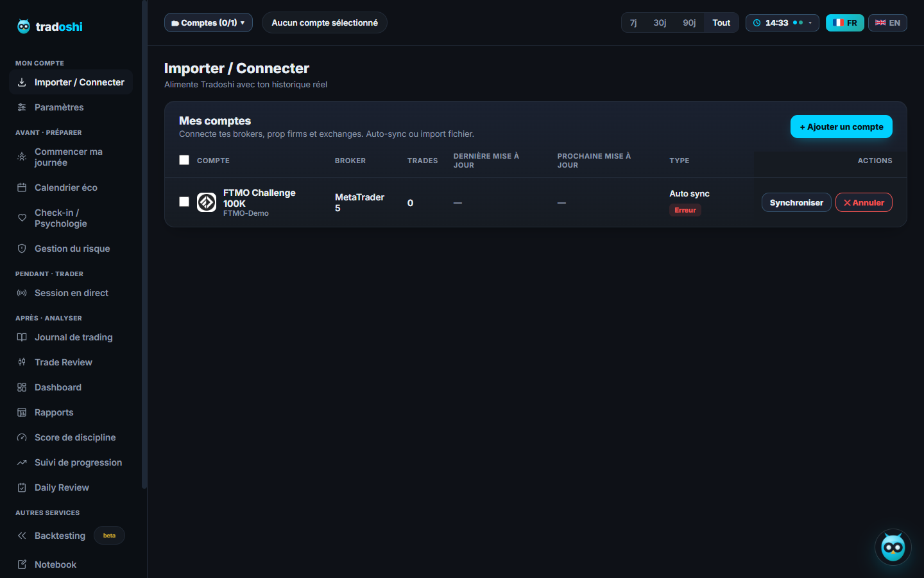Click the Score de discipline gauge icon
This screenshot has width=924, height=578.
click(22, 437)
